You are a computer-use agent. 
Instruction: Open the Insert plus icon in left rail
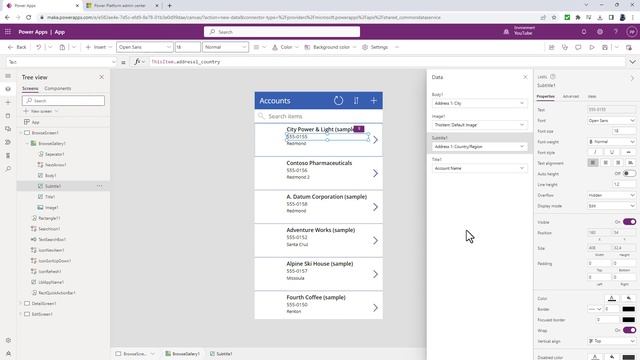[x=8, y=102]
